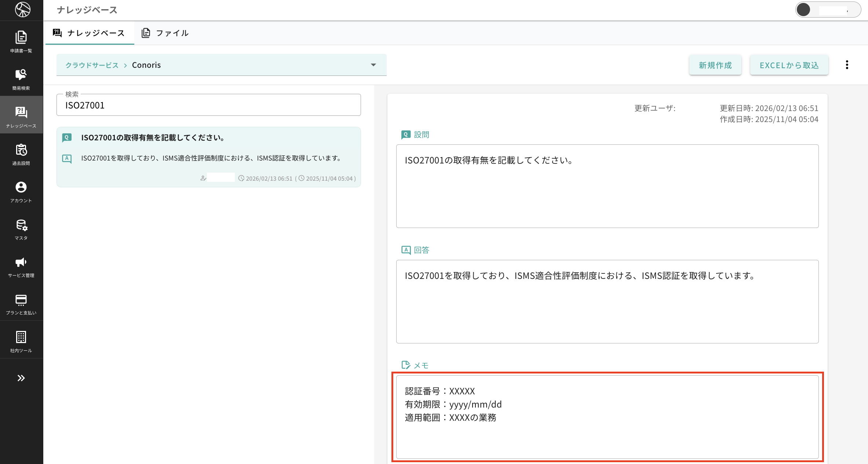Click the 検索 field containing ISO27001
The height and width of the screenshot is (464, 868).
pos(208,106)
